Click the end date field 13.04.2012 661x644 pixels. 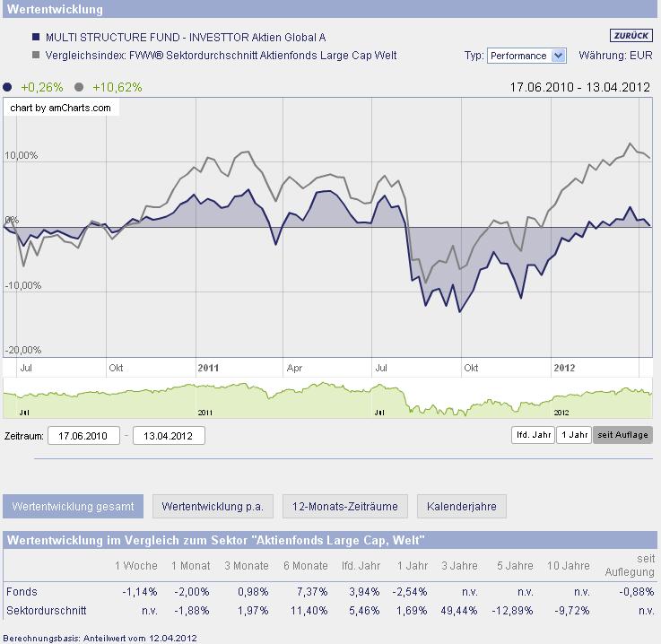(169, 436)
